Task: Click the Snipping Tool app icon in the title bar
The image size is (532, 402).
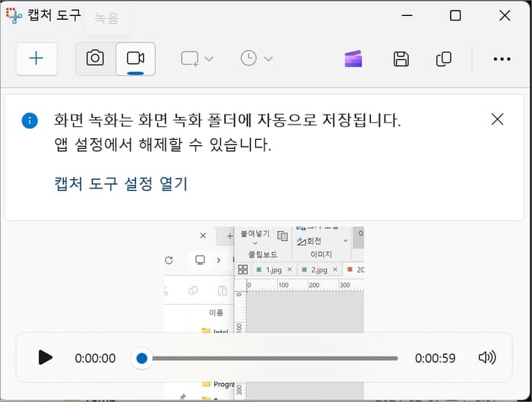Action: tap(14, 15)
